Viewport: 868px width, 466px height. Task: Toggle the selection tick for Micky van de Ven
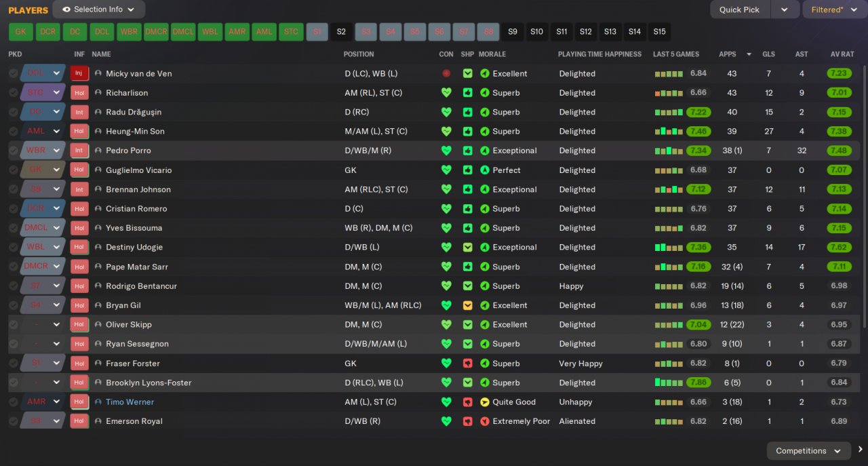[x=14, y=73]
